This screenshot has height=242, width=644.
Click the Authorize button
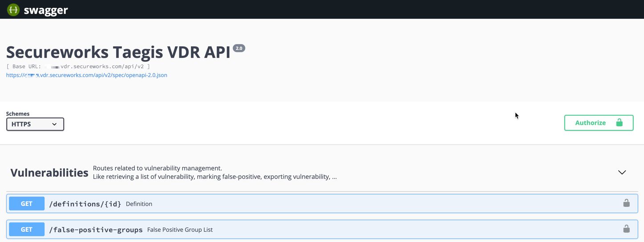[x=599, y=123]
